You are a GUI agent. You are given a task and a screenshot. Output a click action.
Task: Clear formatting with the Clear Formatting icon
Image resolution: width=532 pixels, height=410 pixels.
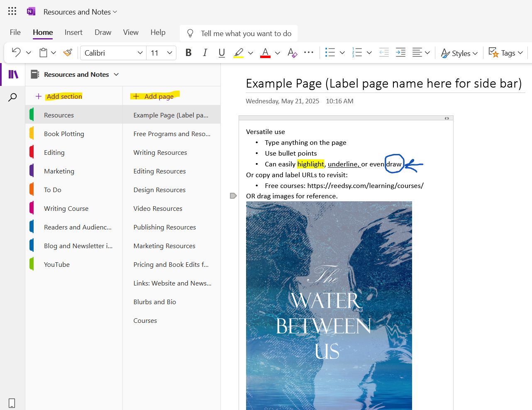[292, 53]
